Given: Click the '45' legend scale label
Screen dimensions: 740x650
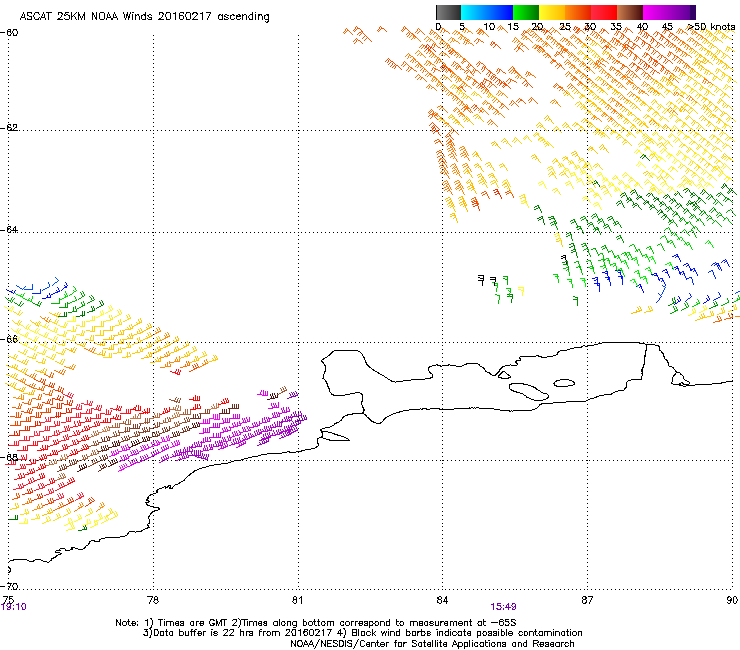Looking at the screenshot, I should pyautogui.click(x=667, y=27).
